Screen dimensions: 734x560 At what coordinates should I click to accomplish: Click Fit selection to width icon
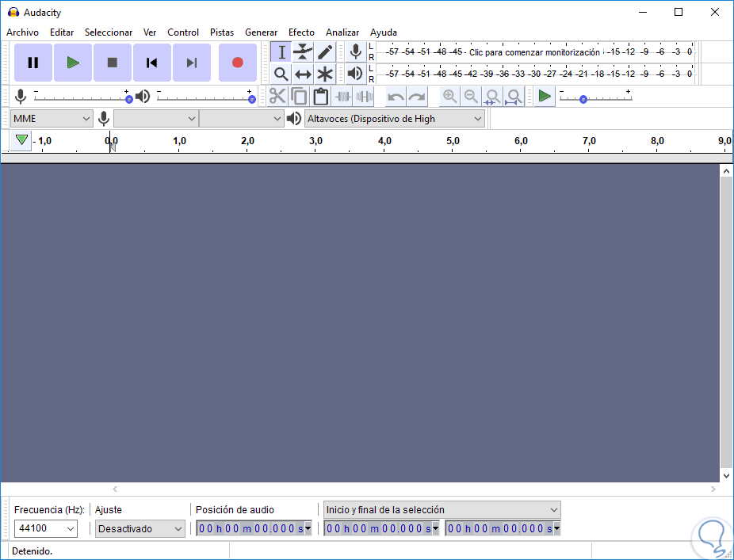(492, 97)
